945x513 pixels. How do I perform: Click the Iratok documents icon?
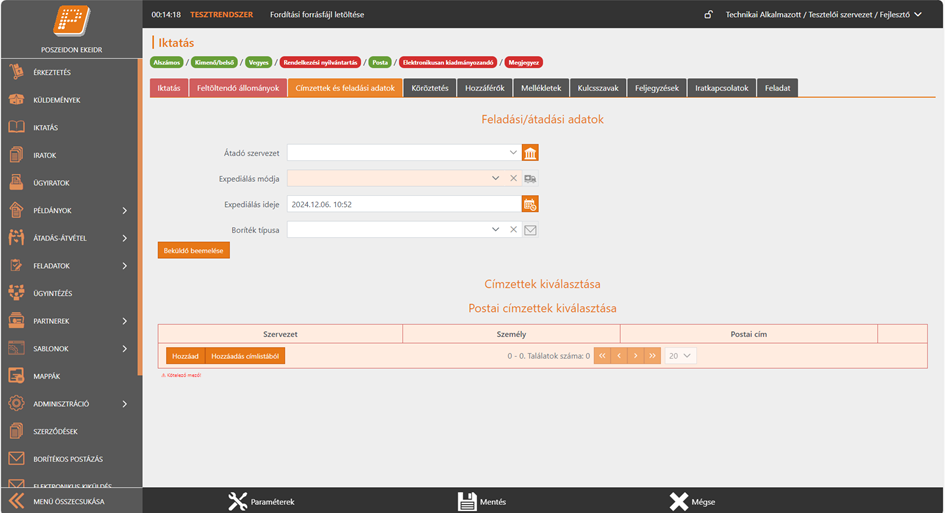[16, 155]
